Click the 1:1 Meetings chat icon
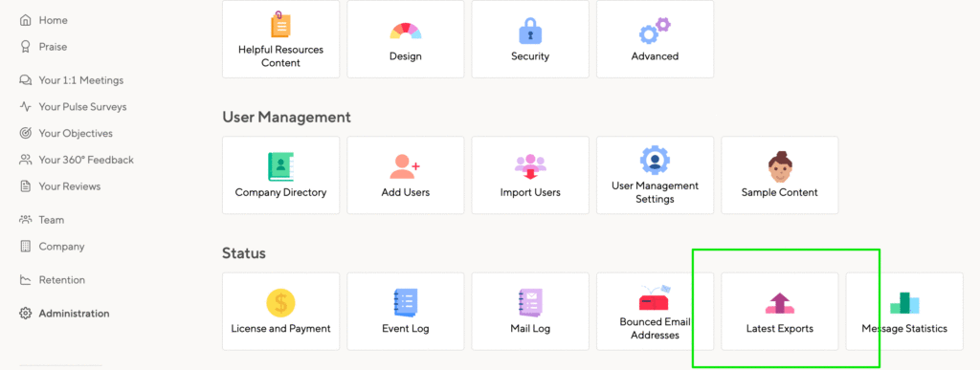 (26, 80)
